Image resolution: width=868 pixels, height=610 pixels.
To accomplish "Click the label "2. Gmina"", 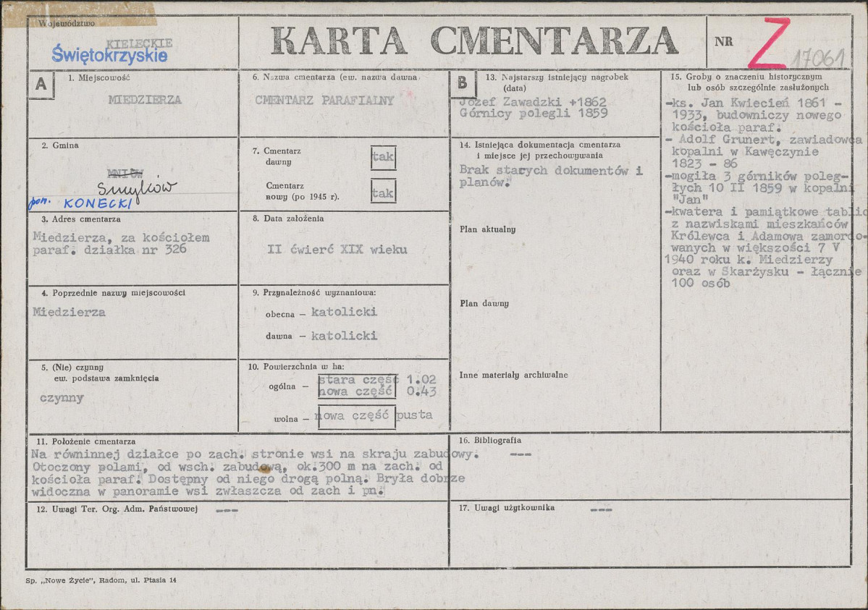I will click(60, 145).
